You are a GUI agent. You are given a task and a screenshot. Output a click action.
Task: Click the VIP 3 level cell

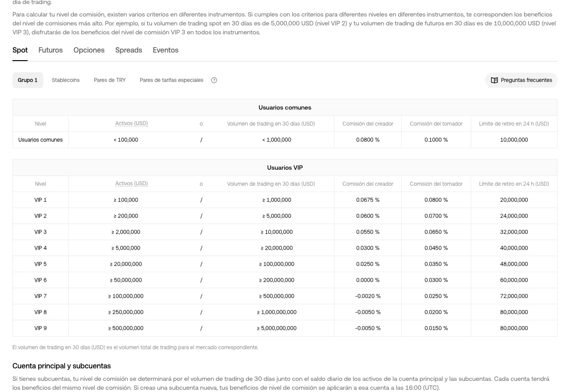click(41, 232)
